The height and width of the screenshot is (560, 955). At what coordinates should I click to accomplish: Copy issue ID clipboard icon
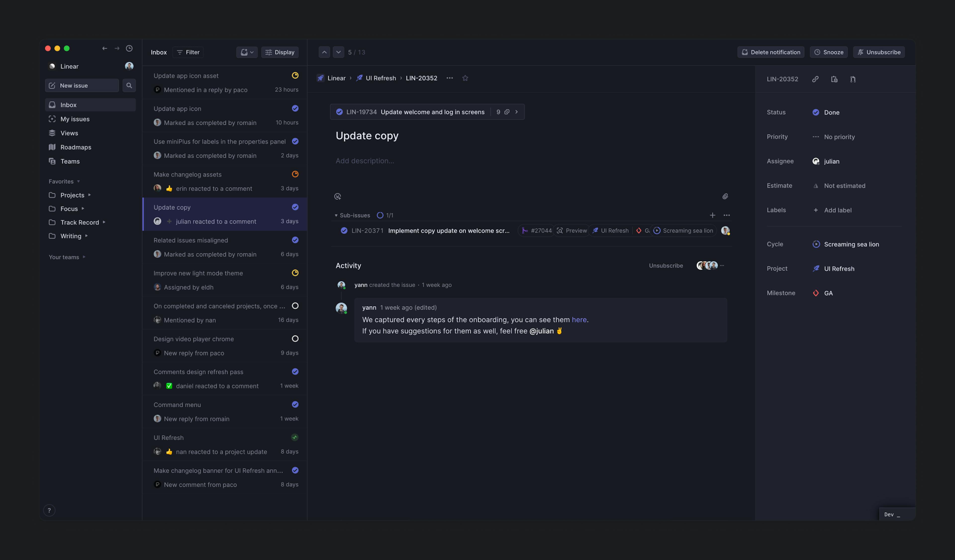coord(834,79)
